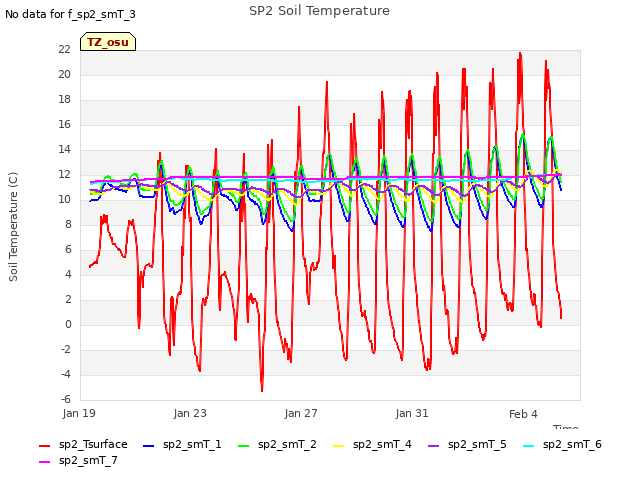Viewport: 640px width, 480px height.
Task: Click the blue sp2_smT_1 legend swatch
Action: click(x=149, y=446)
